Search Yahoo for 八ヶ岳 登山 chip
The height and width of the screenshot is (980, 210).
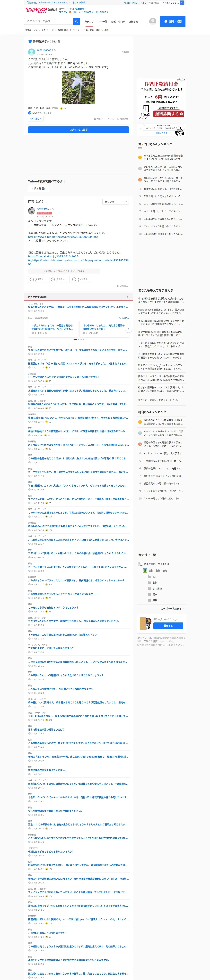[38, 188]
